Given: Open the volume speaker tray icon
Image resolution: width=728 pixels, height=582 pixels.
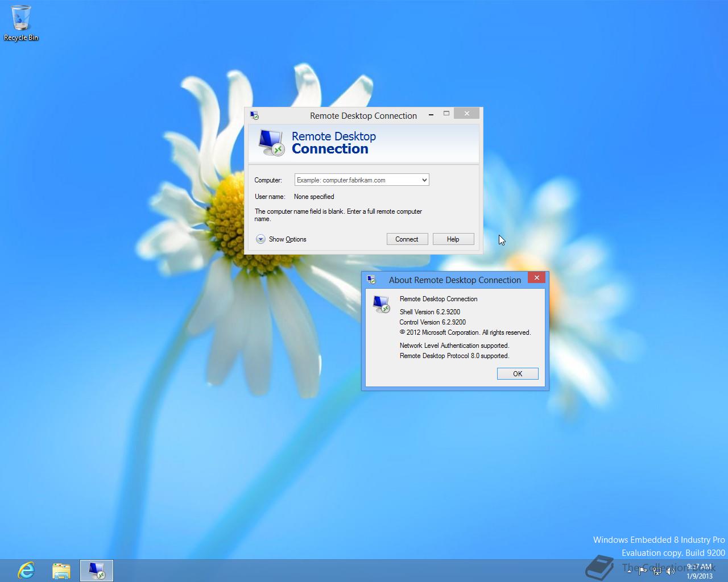Looking at the screenshot, I should point(671,570).
